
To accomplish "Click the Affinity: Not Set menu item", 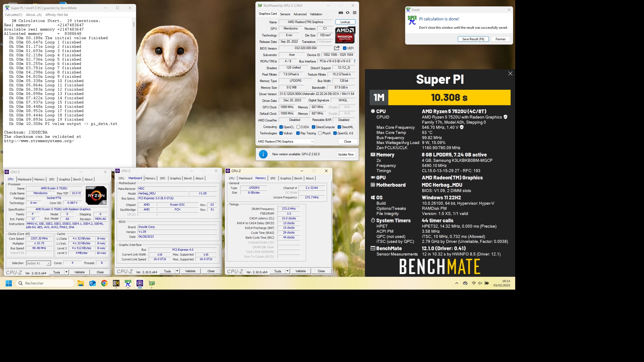I will pos(57,15).
